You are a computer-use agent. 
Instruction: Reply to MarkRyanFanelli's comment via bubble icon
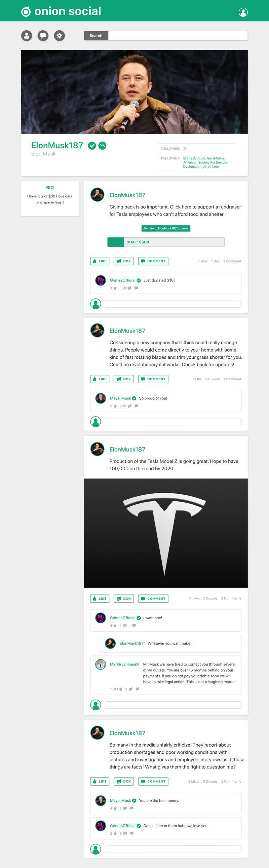137,689
